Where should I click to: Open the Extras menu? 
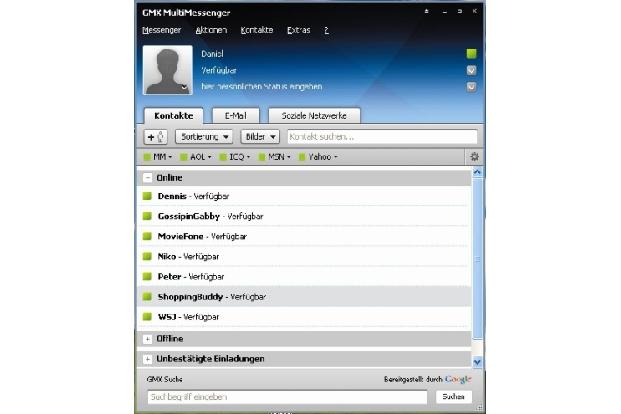[299, 30]
